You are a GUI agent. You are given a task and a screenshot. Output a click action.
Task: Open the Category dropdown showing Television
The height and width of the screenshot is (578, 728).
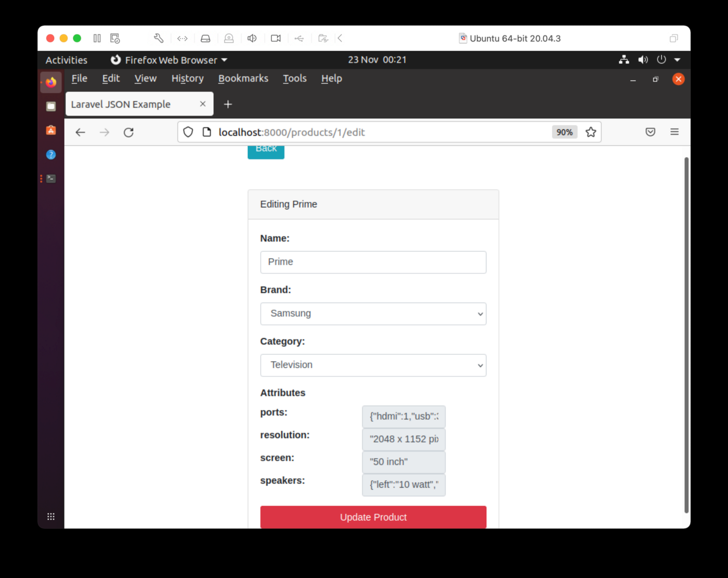coord(373,365)
